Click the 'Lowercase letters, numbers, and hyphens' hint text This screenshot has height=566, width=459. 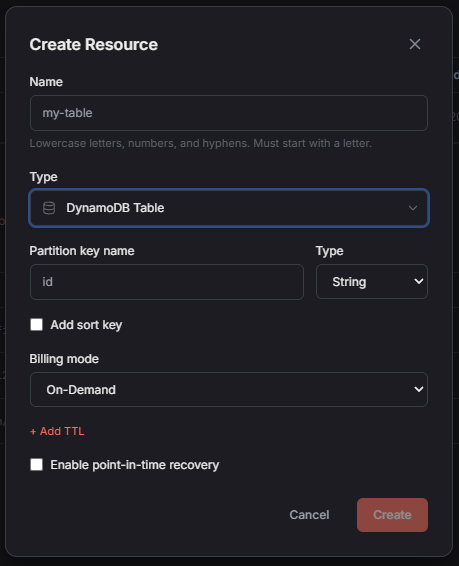(x=200, y=143)
